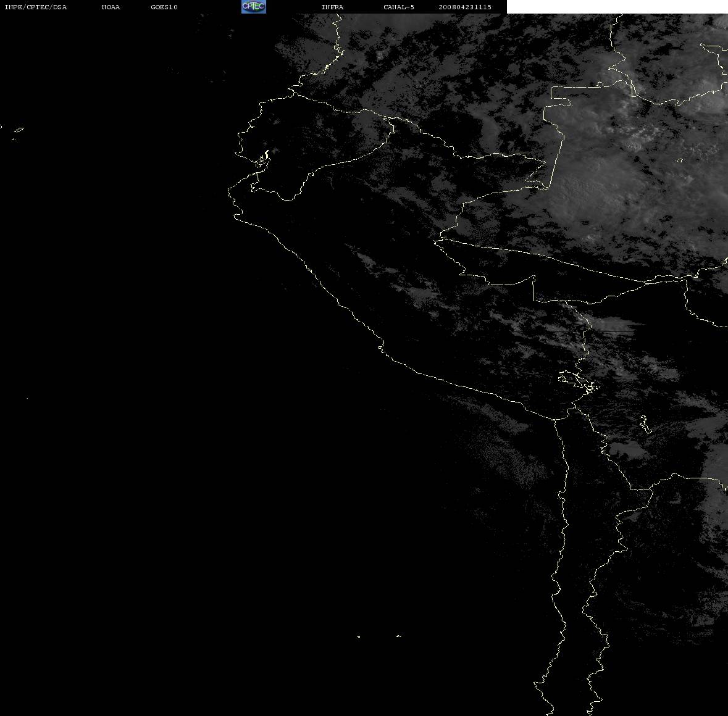Click the GOES10 satellite label
The image size is (728, 716).
point(164,7)
